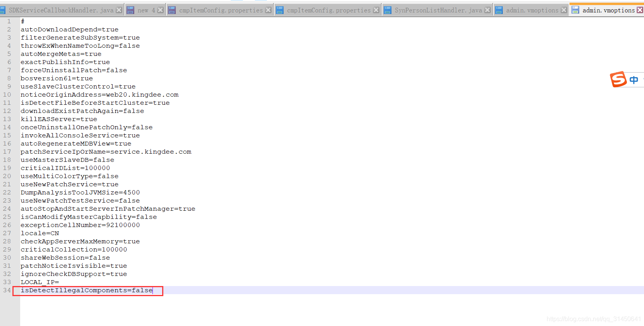Click the save icon on inactive admin.vmoptions tab

click(x=499, y=10)
